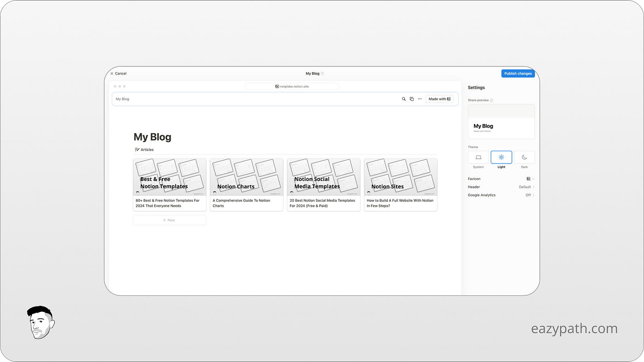Expand the Google Analytics Off setting
The height and width of the screenshot is (362, 644).
pos(530,195)
